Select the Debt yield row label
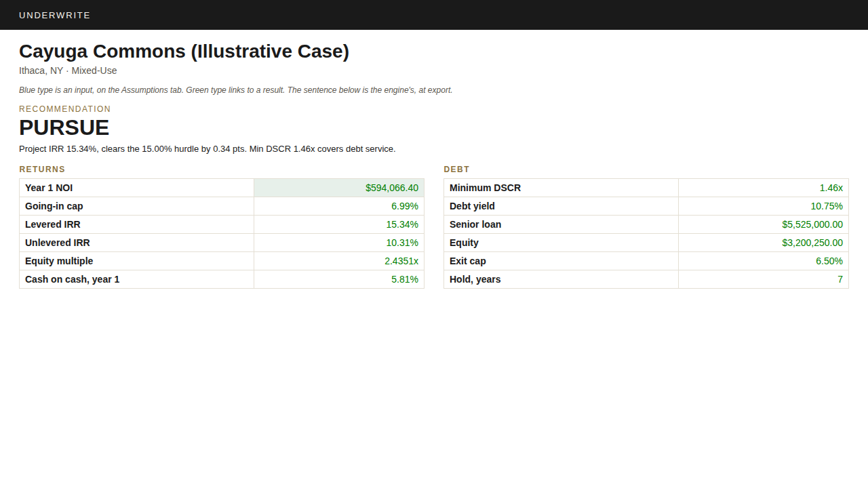The height and width of the screenshot is (488, 868). point(473,206)
